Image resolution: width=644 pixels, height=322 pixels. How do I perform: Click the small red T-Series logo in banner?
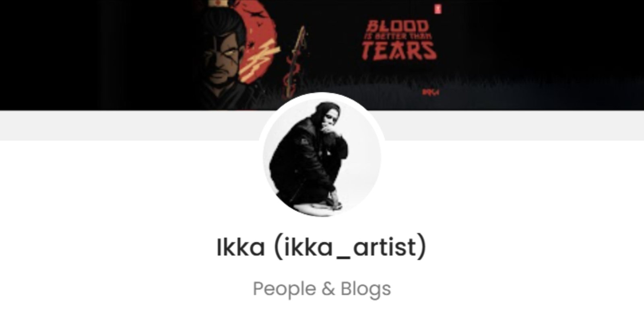point(437,9)
